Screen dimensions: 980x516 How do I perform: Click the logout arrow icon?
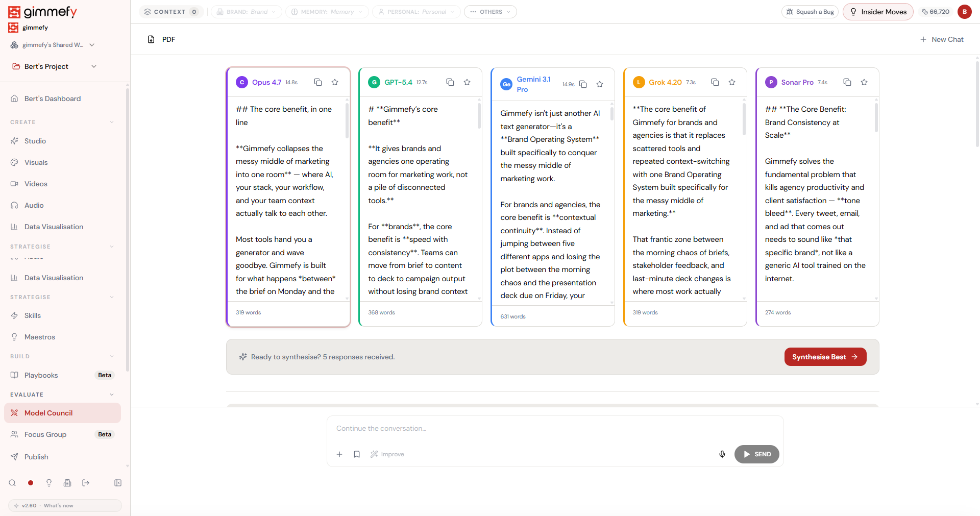86,483
